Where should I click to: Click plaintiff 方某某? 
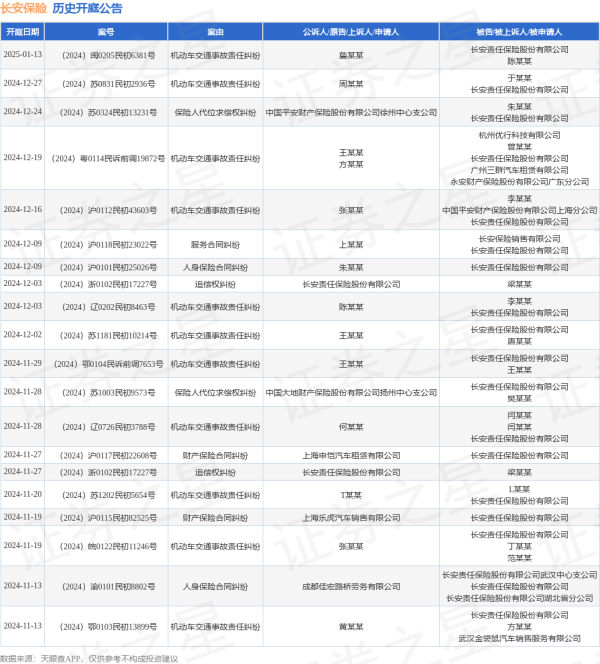(351, 164)
